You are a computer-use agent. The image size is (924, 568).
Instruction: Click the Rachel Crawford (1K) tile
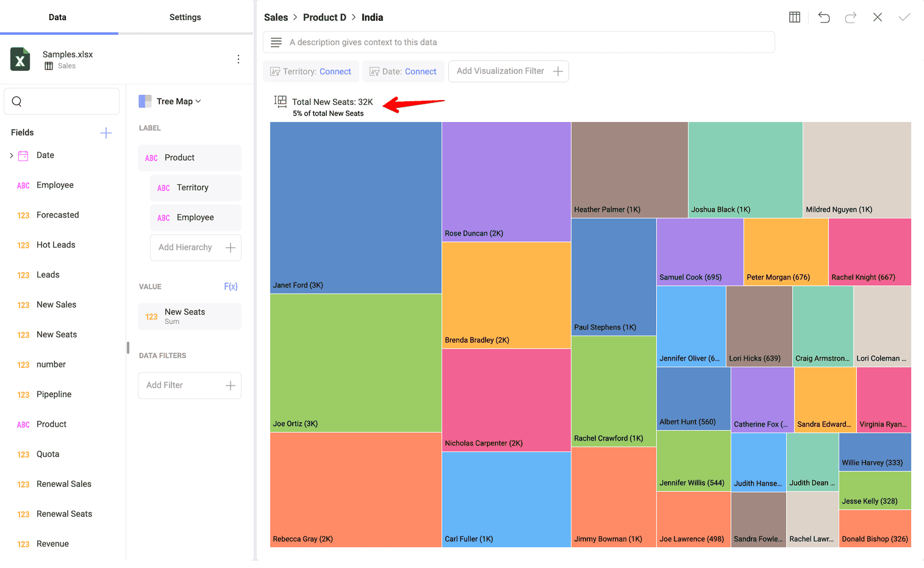[x=614, y=391]
